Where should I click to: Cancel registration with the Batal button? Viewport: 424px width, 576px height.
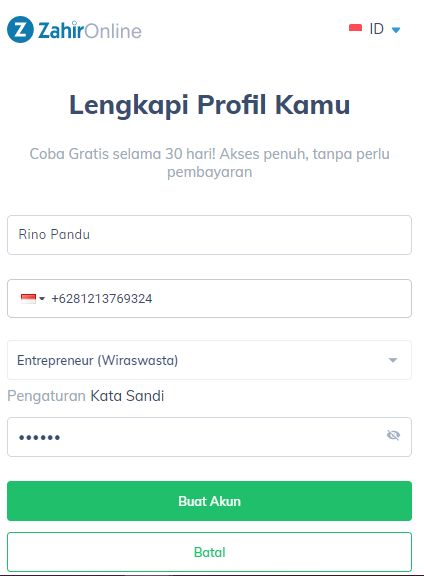tap(209, 552)
